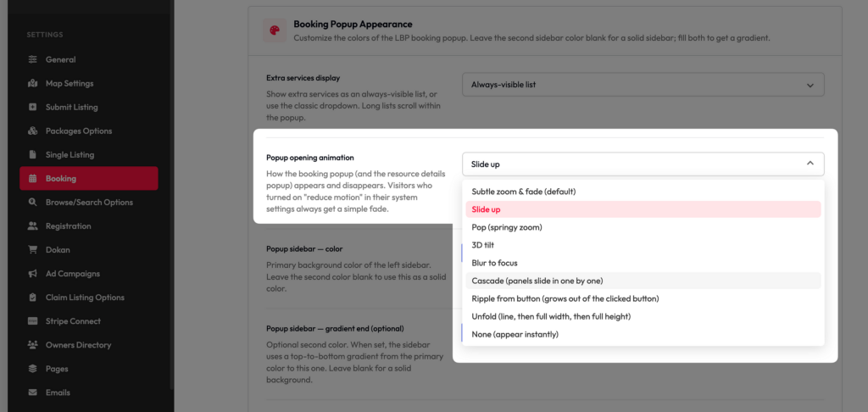868x412 pixels.
Task: Click the Extra services display label
Action: [x=303, y=78]
